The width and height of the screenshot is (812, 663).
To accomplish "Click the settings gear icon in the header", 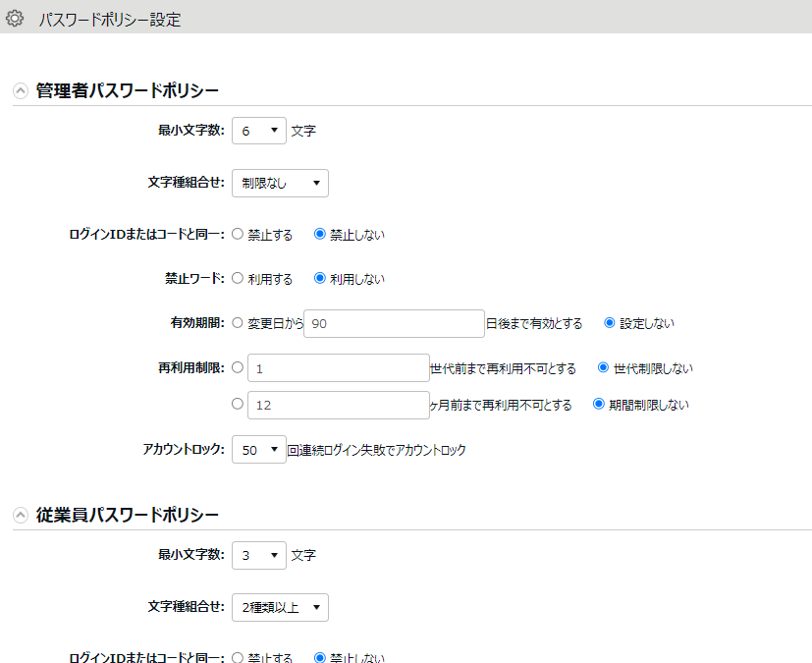I will [15, 18].
